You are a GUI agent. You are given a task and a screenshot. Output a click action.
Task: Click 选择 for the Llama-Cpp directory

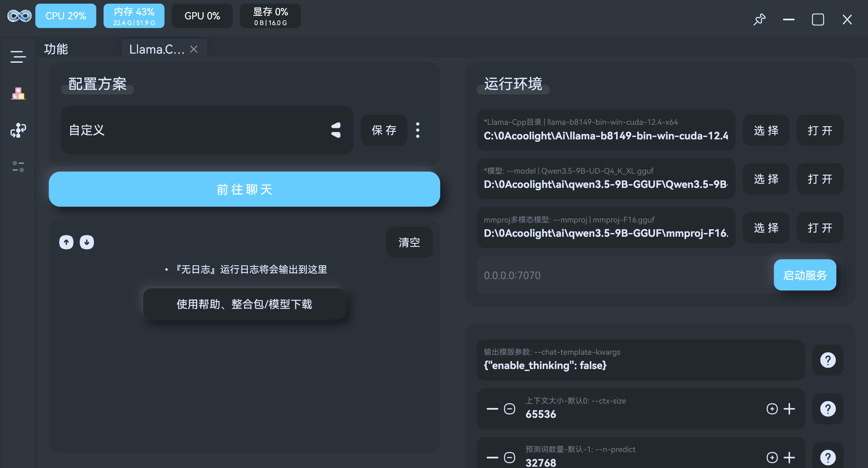click(766, 130)
